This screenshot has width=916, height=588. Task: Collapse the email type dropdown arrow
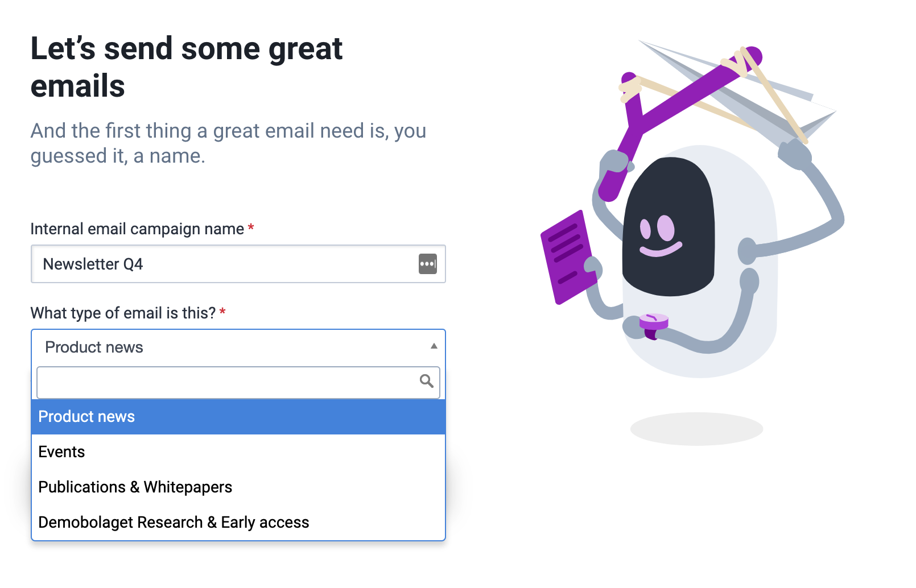(434, 346)
